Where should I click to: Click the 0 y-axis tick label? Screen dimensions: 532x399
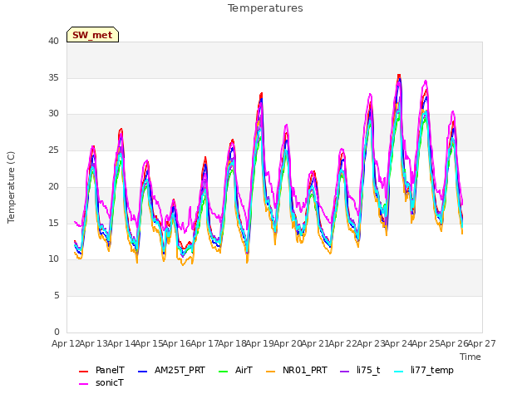coord(57,332)
